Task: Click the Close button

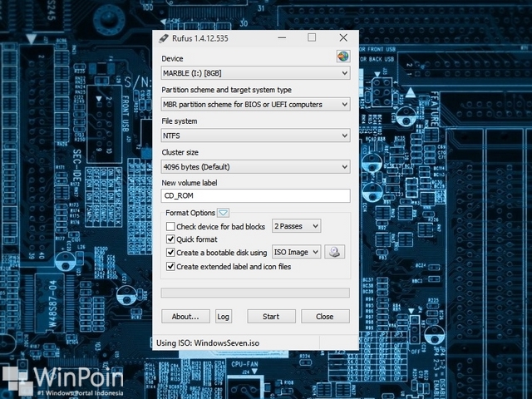Action: (325, 316)
